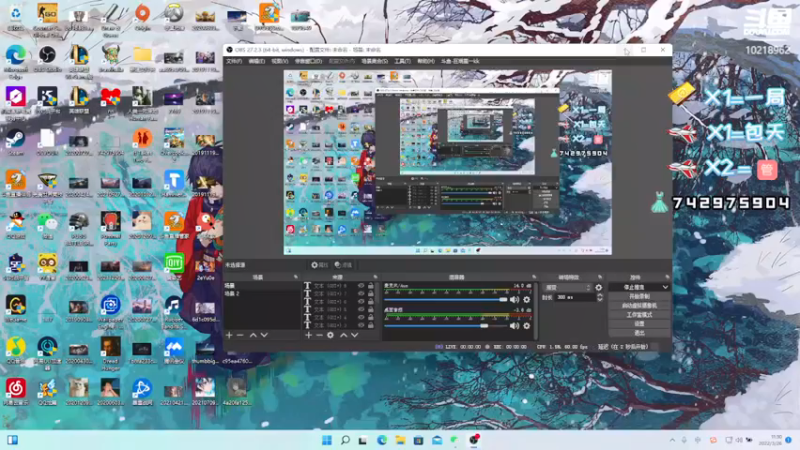Hide the text source (GDI+) 7 via its eye icon
The width and height of the screenshot is (800, 450).
coord(361,294)
